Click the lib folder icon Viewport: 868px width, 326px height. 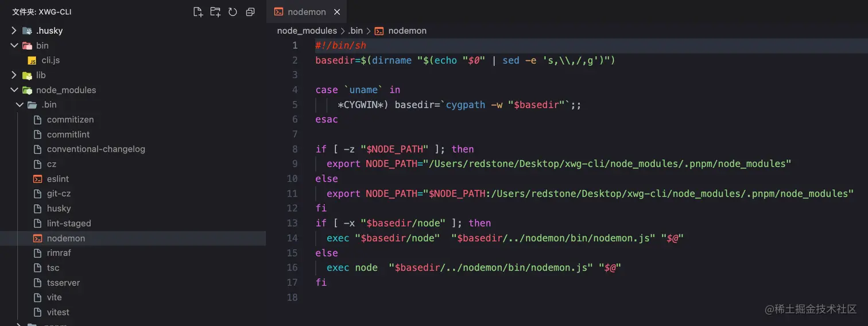(x=27, y=75)
